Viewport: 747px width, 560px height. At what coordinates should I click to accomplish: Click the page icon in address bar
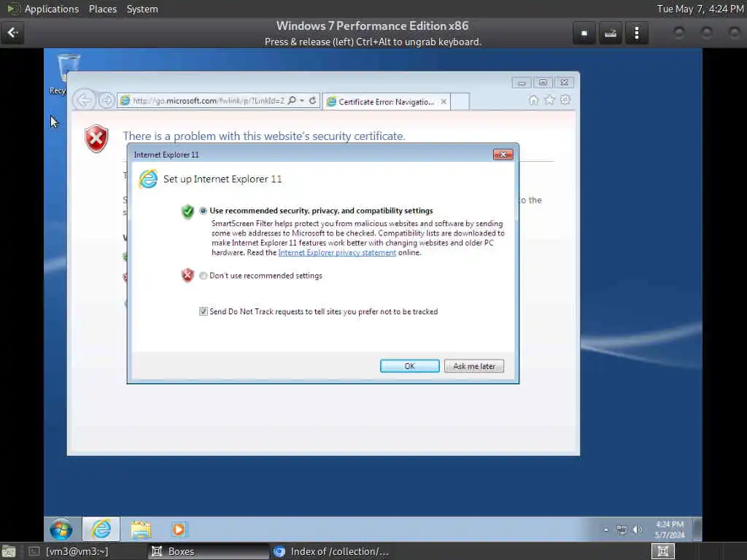pos(125,101)
